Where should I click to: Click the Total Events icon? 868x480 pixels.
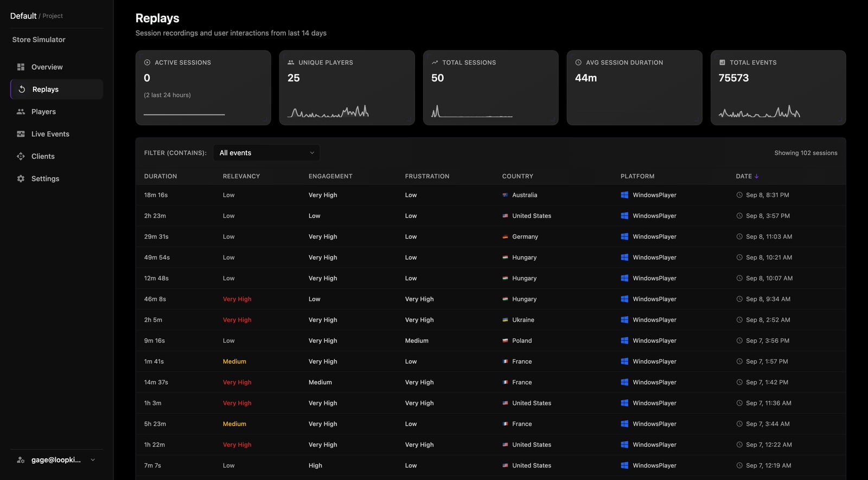pos(722,62)
